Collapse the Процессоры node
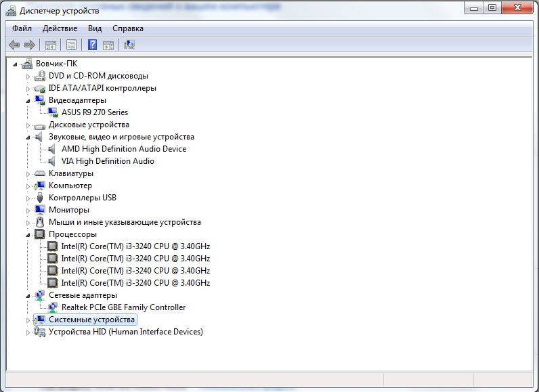Viewport: 539px width, 392px height. pyautogui.click(x=28, y=235)
